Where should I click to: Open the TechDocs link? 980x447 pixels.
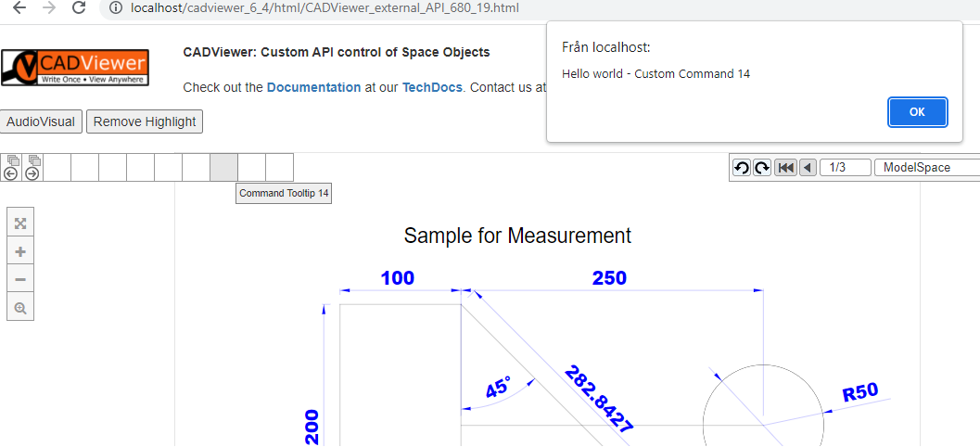point(432,87)
